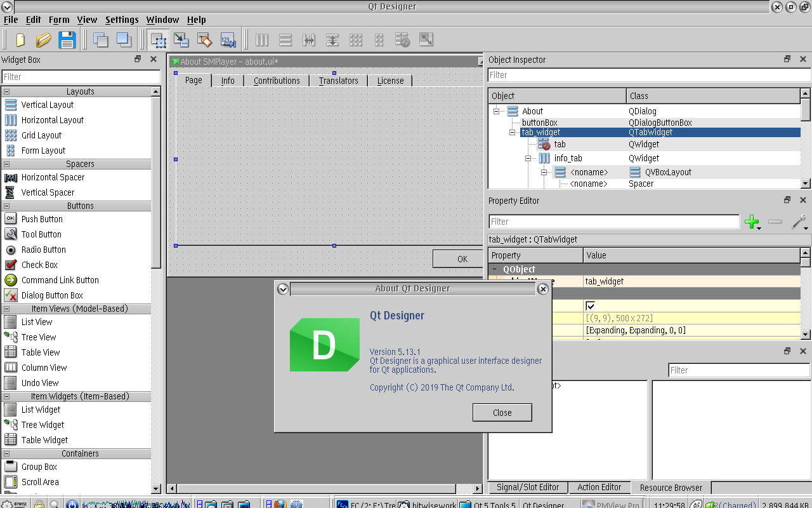
Task: Float the Widget Box panel
Action: click(138, 59)
